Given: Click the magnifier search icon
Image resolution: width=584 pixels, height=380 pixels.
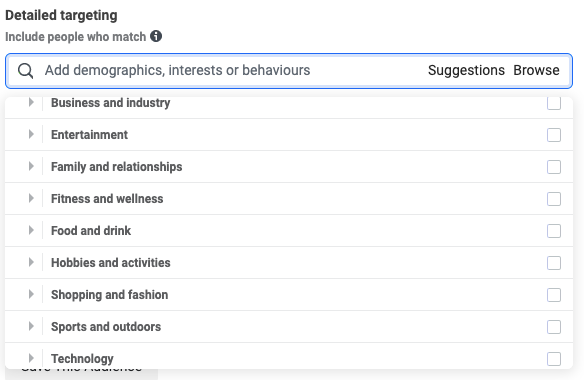Looking at the screenshot, I should point(26,71).
